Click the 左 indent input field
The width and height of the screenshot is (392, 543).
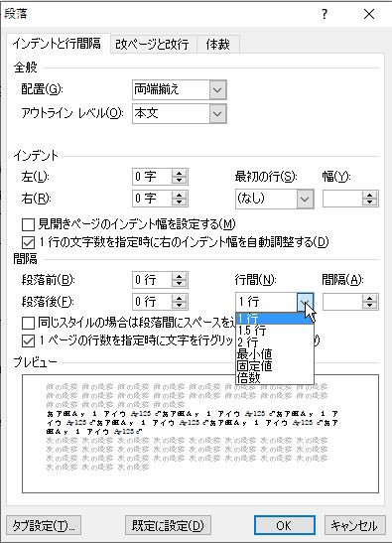coord(152,177)
